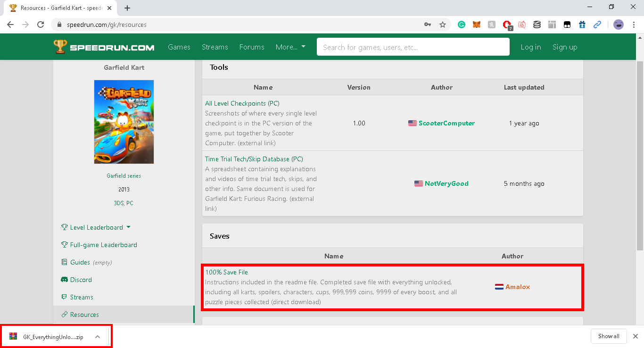644x348 pixels.
Task: Open the Chrome three-dot menu
Action: point(634,25)
